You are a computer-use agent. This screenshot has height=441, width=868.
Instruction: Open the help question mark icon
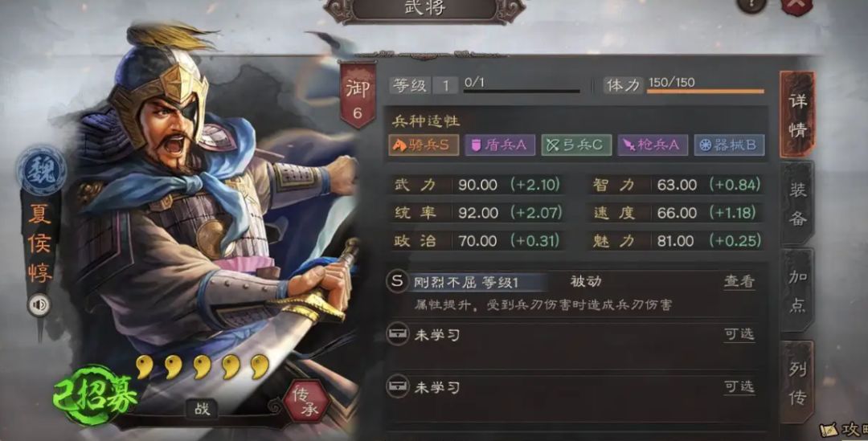coord(751,6)
